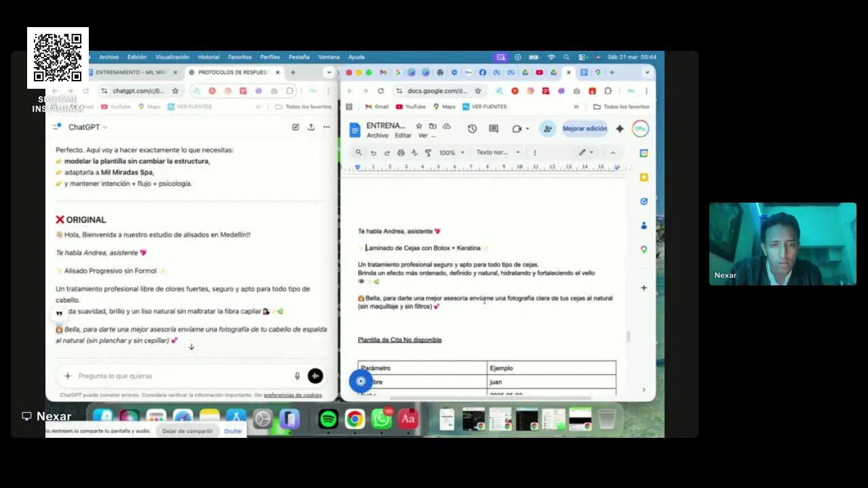Screen dimensions: 868x488
Task: Open ChatGPT sidebar menu icon
Action: 58,127
